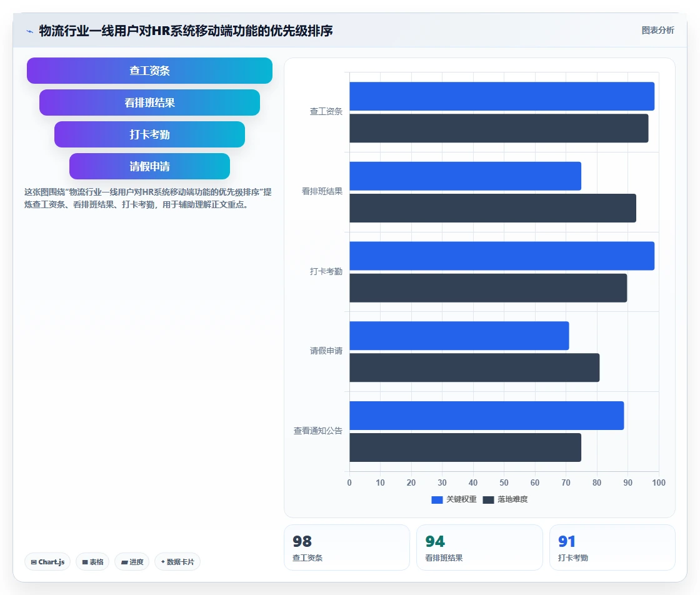This screenshot has height=595, width=700.
Task: Click the Chart.js tag chip
Action: click(47, 562)
